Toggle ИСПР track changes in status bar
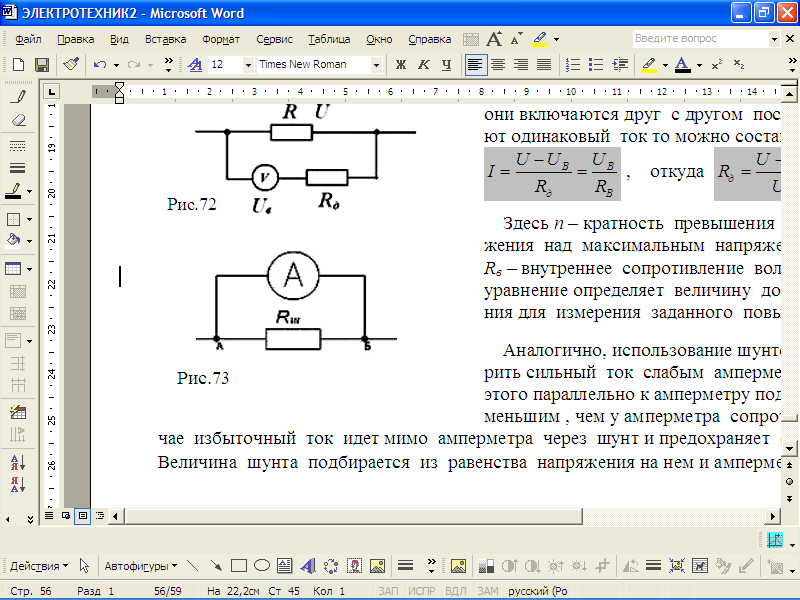 [421, 591]
